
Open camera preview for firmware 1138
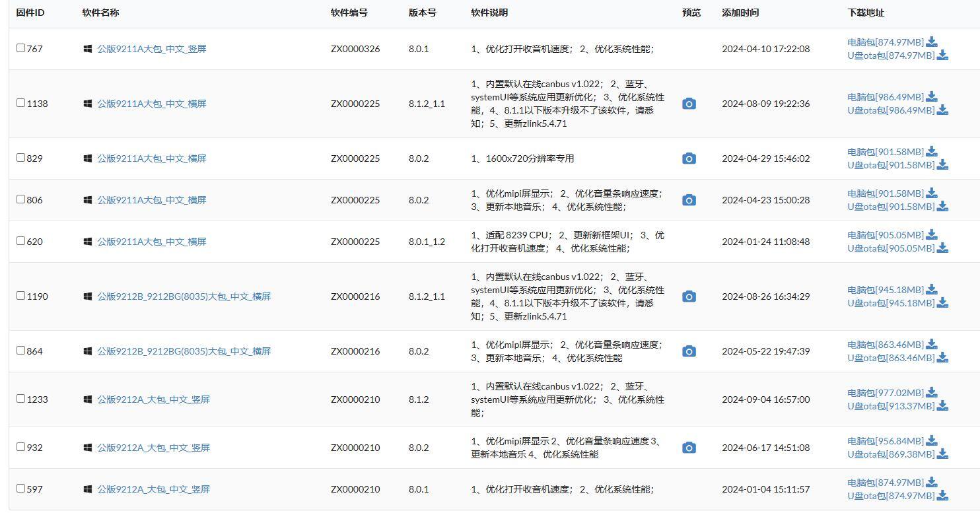pyautogui.click(x=689, y=104)
